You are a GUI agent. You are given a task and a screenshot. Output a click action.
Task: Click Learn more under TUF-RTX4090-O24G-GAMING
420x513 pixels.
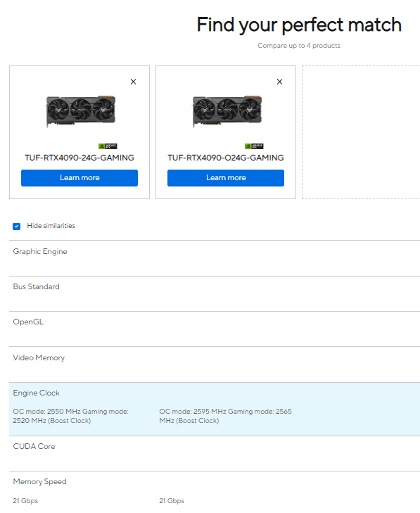(x=226, y=178)
